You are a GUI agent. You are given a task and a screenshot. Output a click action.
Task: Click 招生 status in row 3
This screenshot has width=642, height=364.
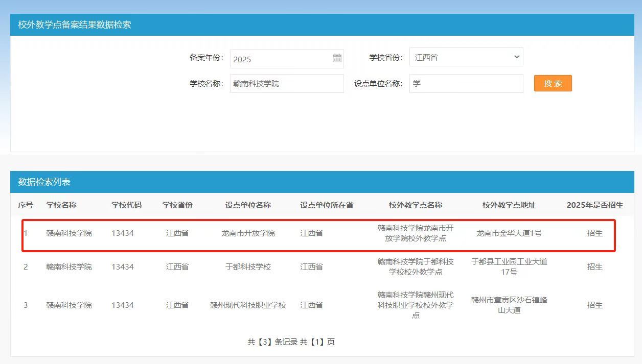coord(594,305)
